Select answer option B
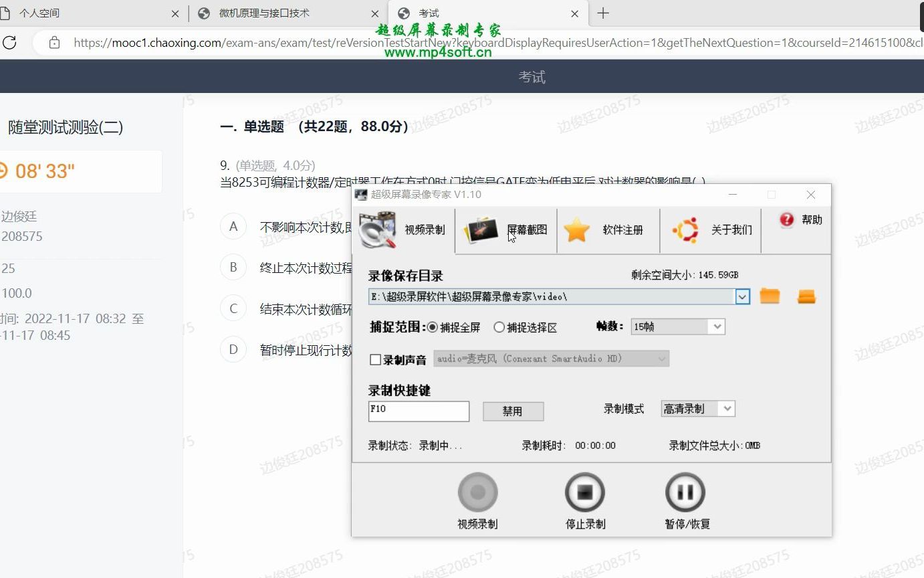 click(x=233, y=268)
